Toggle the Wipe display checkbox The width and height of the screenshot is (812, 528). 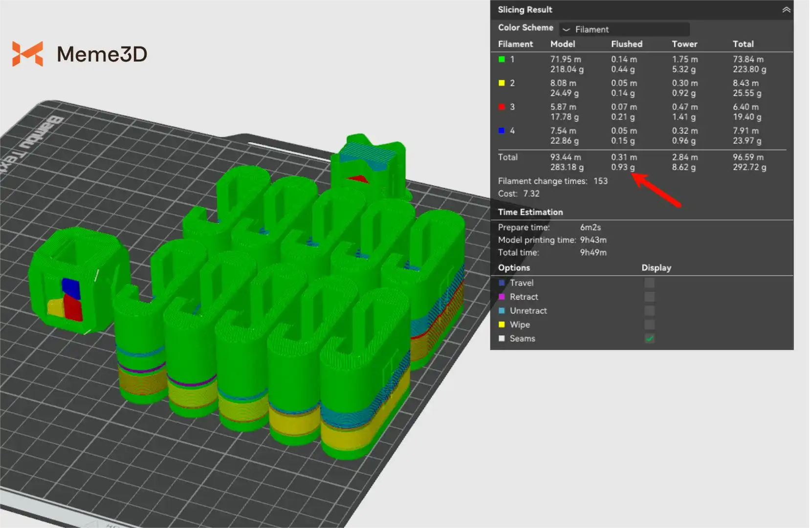click(x=649, y=325)
